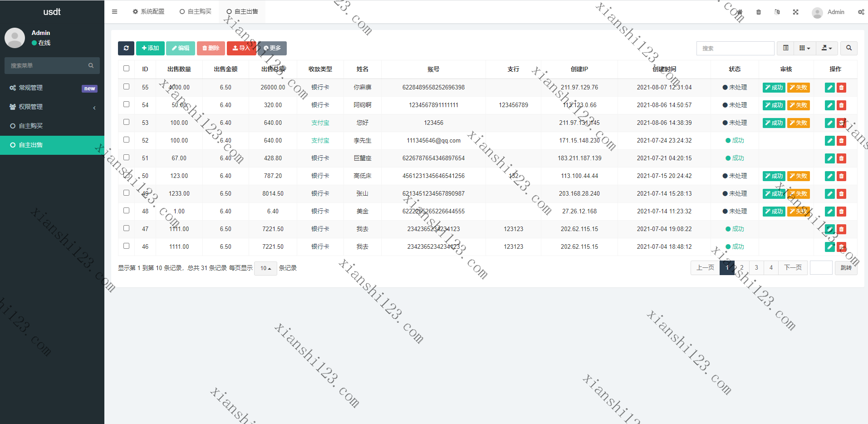868x424 pixels.
Task: Click the red delete icon for ID 54
Action: coord(841,105)
